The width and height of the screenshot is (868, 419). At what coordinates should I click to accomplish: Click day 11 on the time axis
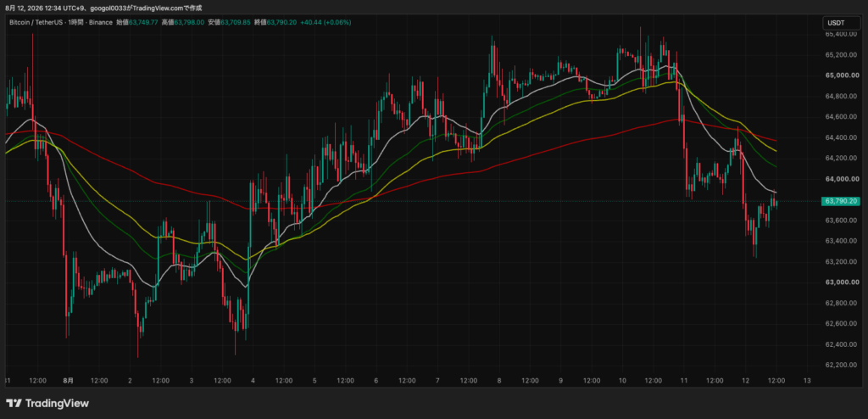[x=684, y=381]
